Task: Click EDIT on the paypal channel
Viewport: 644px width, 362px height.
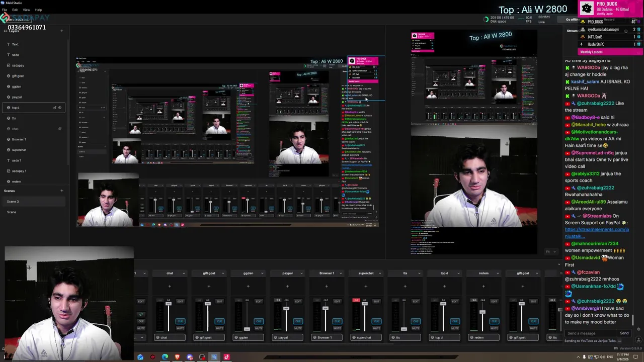Action: [x=298, y=301]
